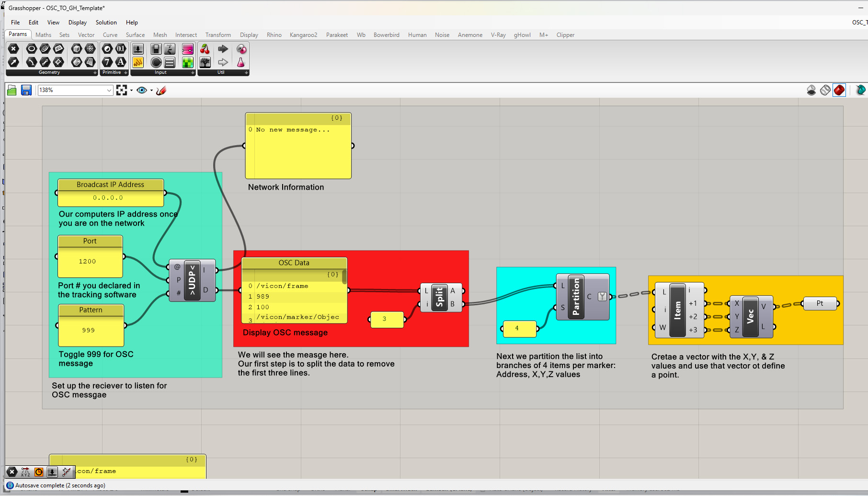Image resolution: width=868 pixels, height=496 pixels.
Task: Click the Port panel value 1200
Action: 88,262
